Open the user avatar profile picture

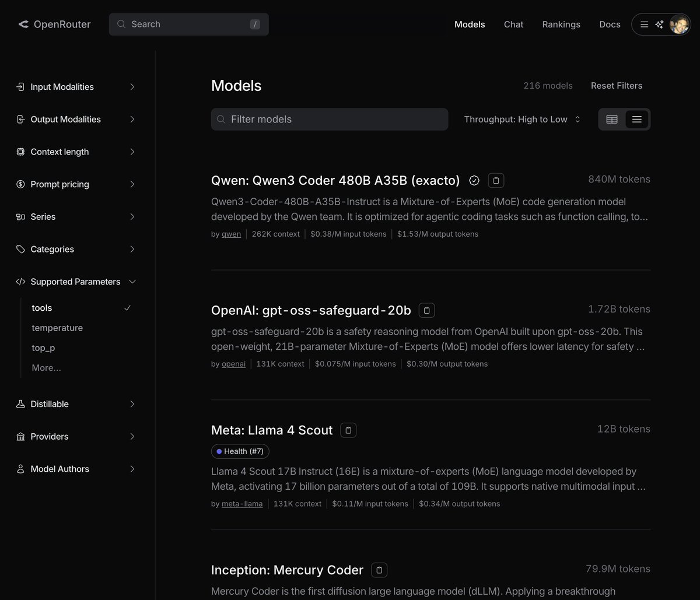(x=679, y=24)
